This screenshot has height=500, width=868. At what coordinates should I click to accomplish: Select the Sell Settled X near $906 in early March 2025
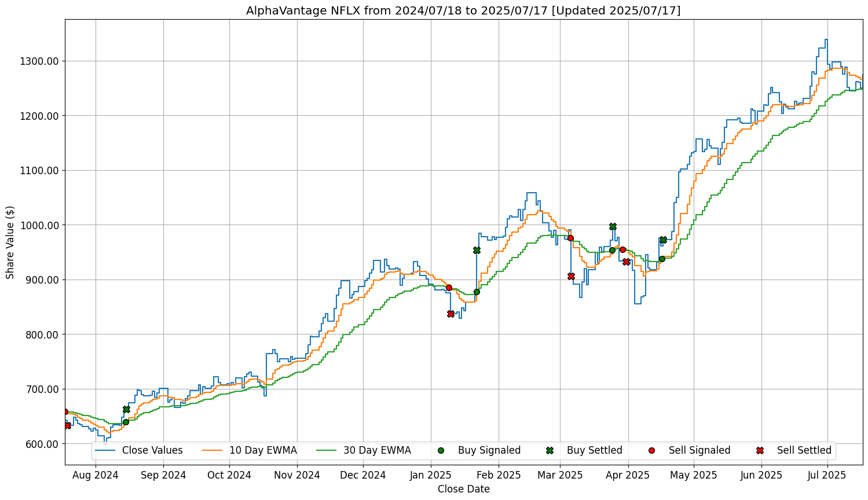(x=571, y=276)
